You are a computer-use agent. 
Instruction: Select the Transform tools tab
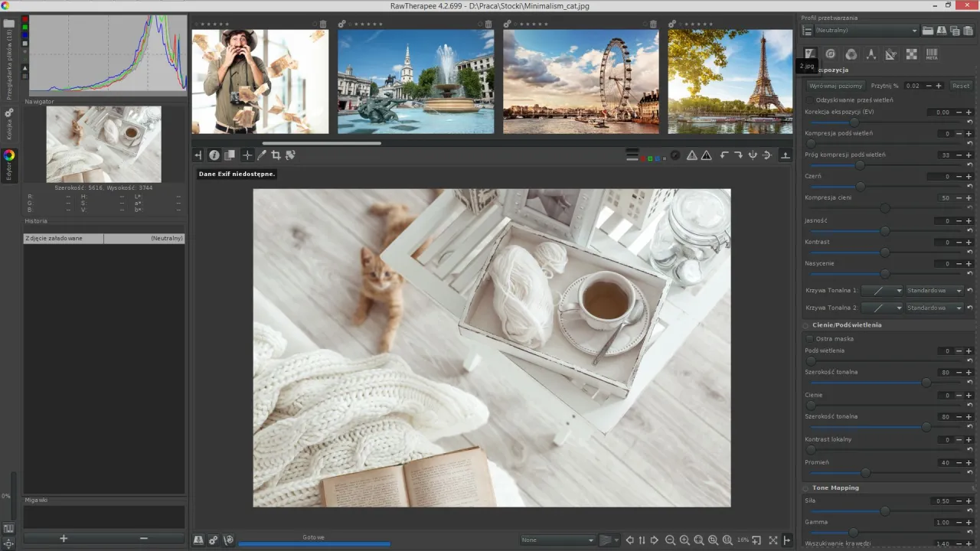pyautogui.click(x=891, y=54)
